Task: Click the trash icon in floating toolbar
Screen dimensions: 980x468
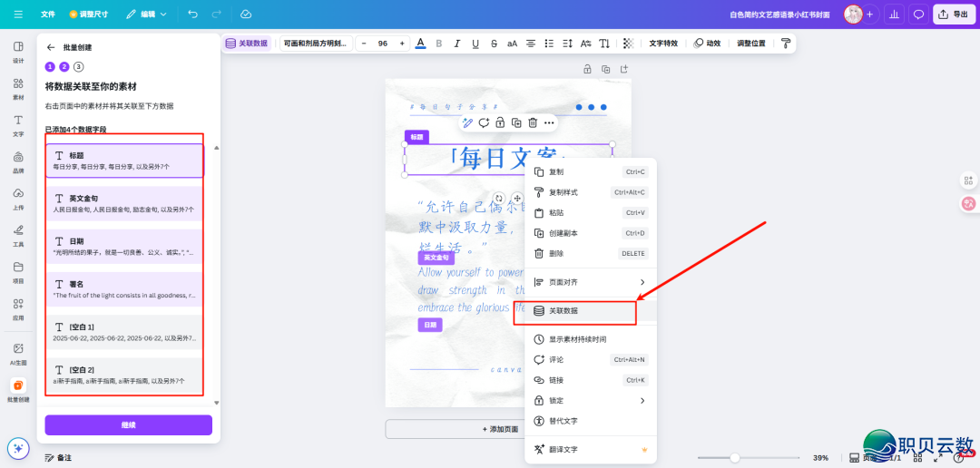Action: click(533, 122)
